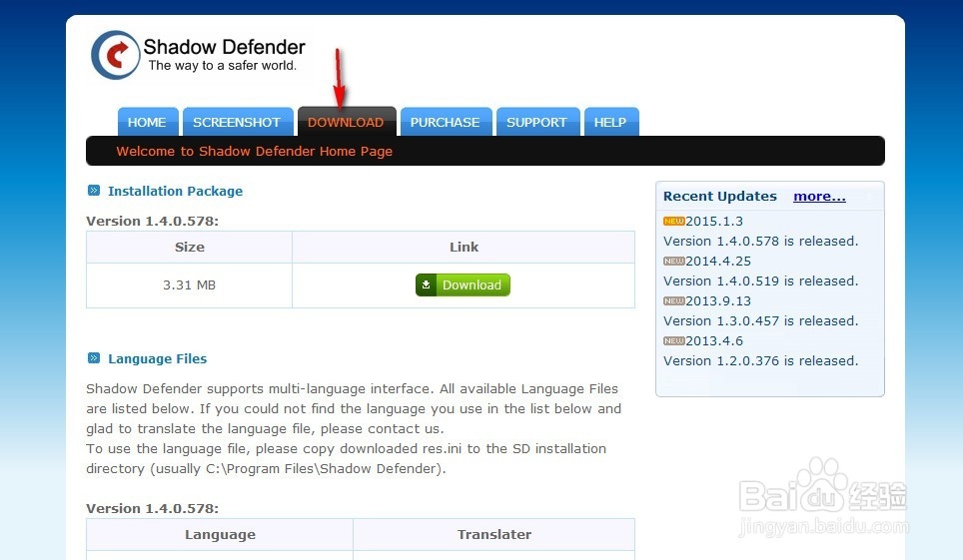Viewport: 963px width, 560px height.
Task: Click the 2013.9.13 date entry
Action: coord(718,300)
